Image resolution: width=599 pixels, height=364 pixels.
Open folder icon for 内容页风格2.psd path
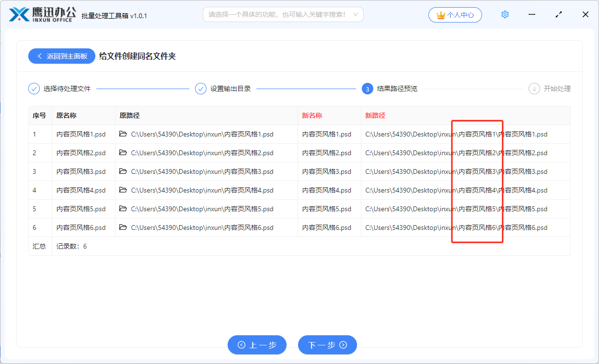point(123,153)
